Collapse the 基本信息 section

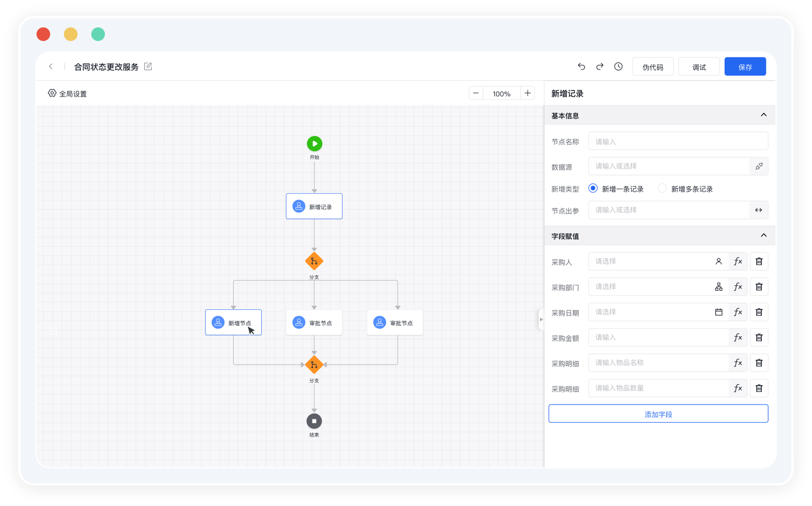pyautogui.click(x=764, y=115)
